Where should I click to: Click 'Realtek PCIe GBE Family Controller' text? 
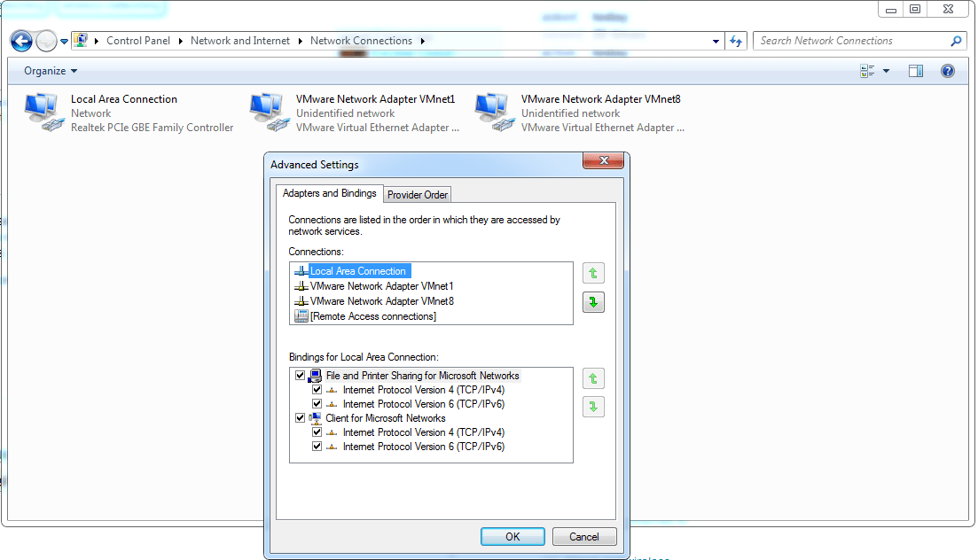153,128
